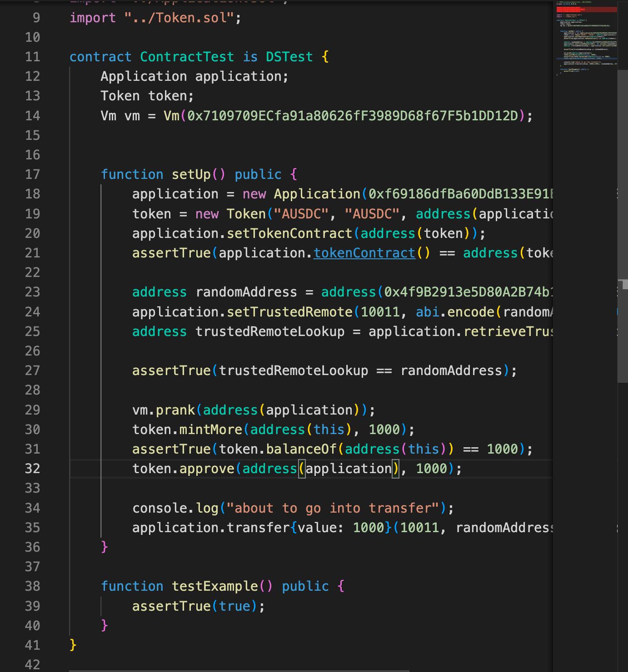Click setTrustedRemote on line 24
Image resolution: width=628 pixels, height=672 pixels.
pos(289,312)
